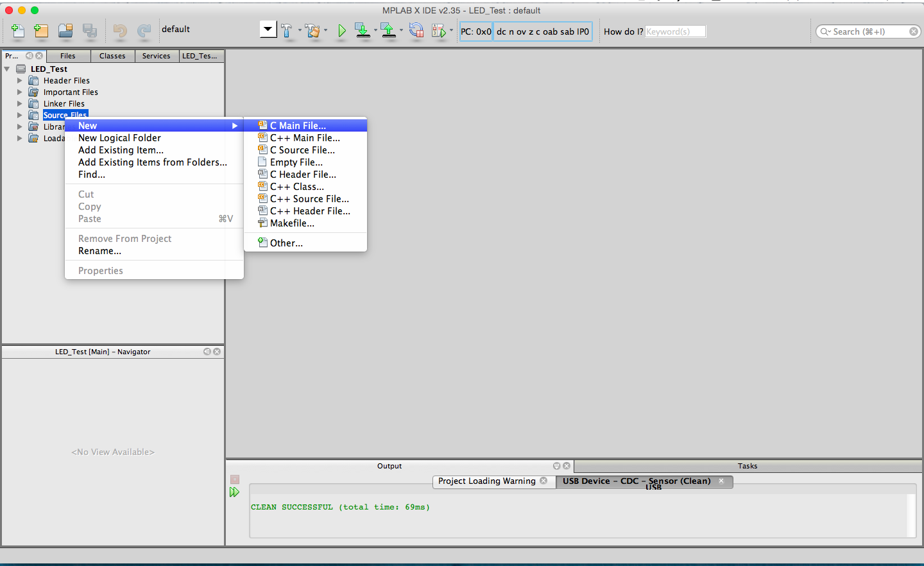Image resolution: width=924 pixels, height=566 pixels.
Task: Click the New File toolbar icon
Action: tap(18, 30)
